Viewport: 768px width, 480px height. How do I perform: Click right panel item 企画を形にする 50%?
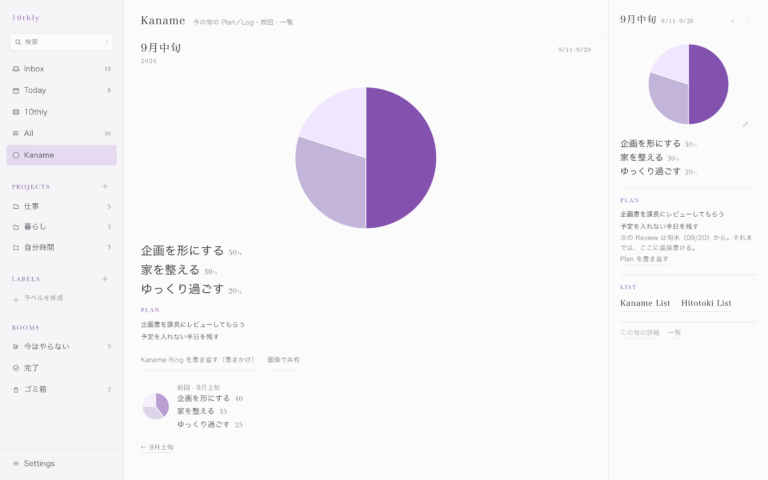point(659,144)
